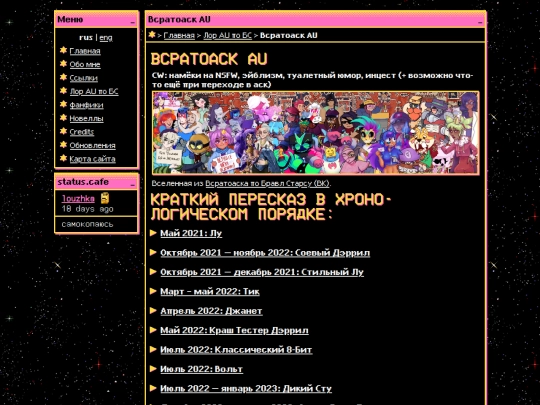Click the star icon beside Новеллы

tap(63, 118)
